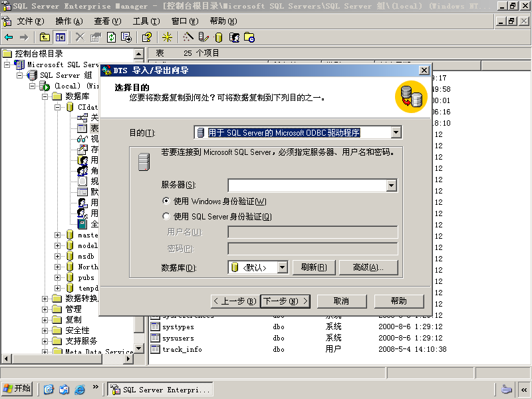Click the Register server toolbar icon

click(203, 37)
